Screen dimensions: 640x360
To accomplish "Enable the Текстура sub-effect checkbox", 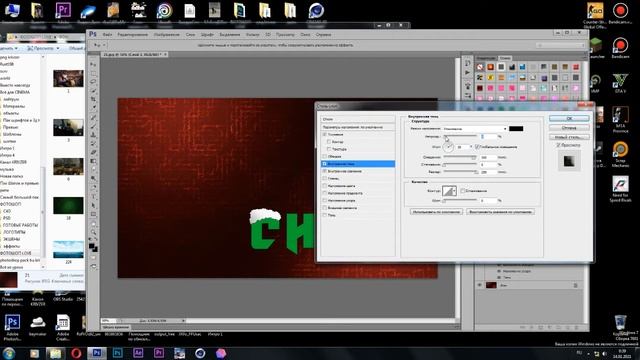I will point(329,149).
